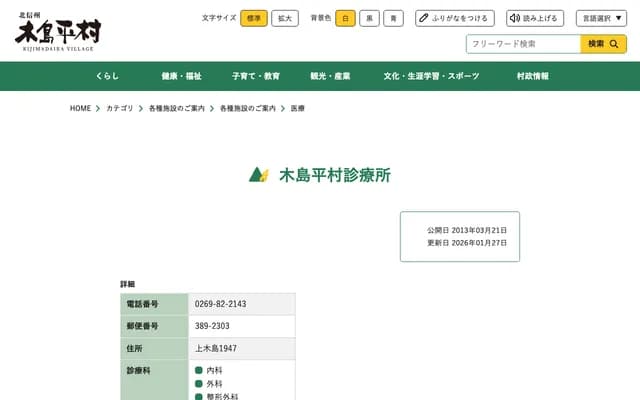This screenshot has height=400, width=640.
Task: Open the 健康・福祉 menu
Action: (x=181, y=76)
